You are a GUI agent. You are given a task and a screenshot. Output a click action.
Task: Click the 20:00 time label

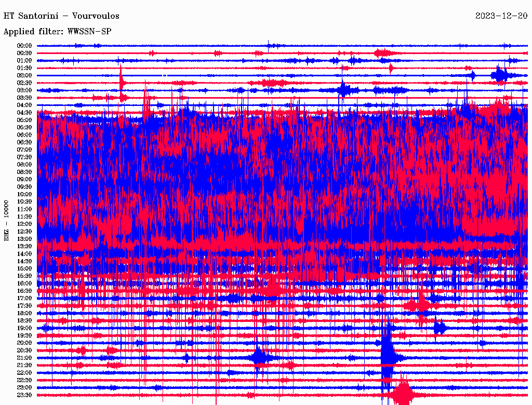point(24,343)
